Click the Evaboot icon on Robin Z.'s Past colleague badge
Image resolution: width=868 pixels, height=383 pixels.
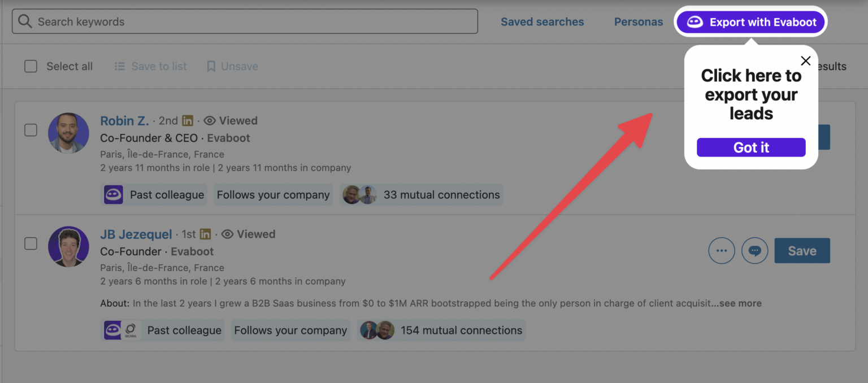[114, 194]
